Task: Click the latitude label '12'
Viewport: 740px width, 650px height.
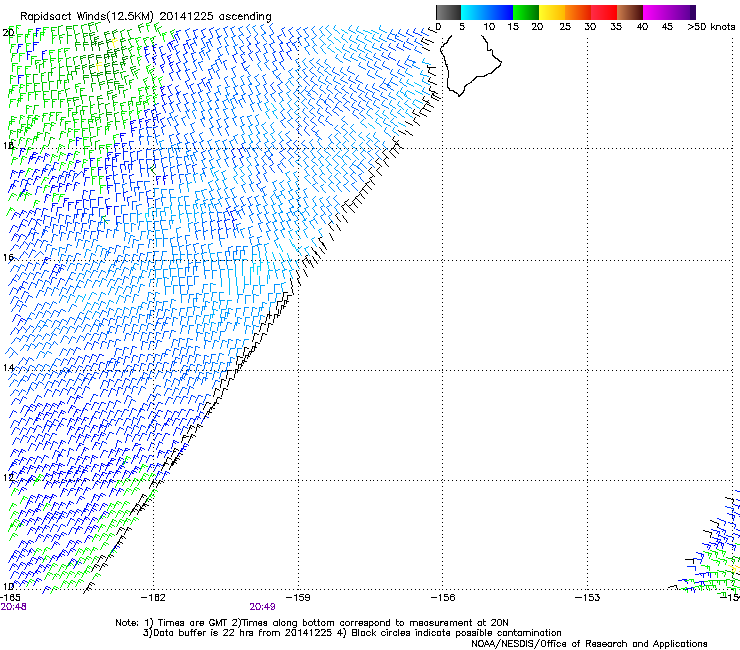Action: click(8, 477)
